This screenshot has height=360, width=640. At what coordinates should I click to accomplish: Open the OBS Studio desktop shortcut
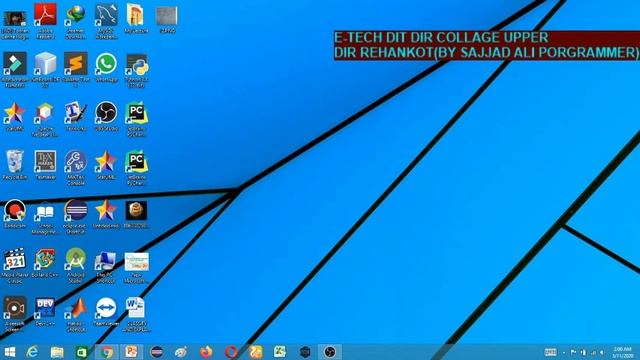106,113
